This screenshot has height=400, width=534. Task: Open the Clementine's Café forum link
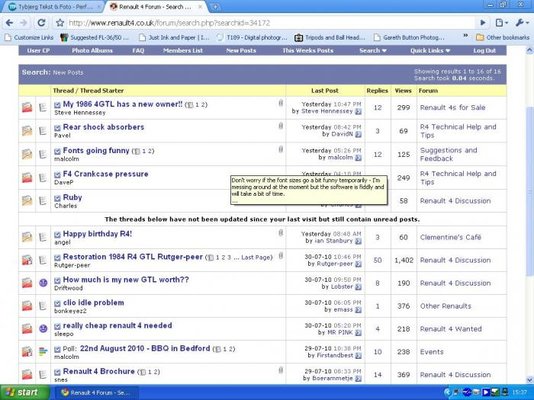point(450,237)
